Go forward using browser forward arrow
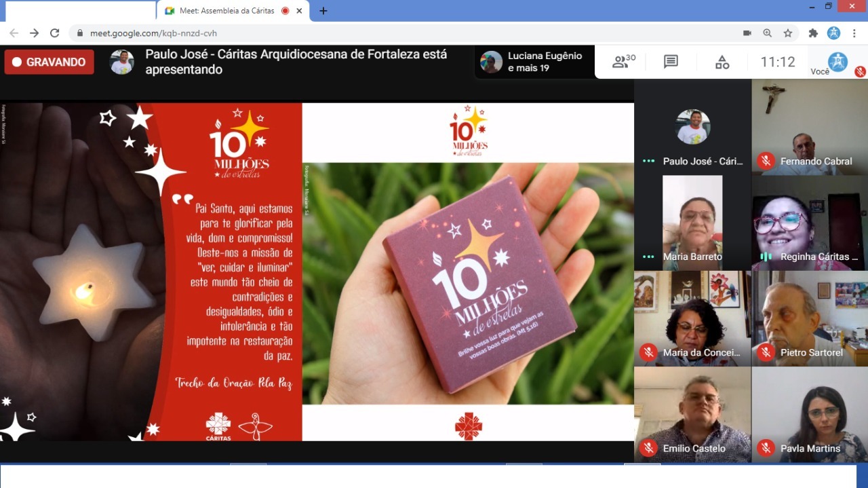Screen dimensions: 868x488 [34, 33]
